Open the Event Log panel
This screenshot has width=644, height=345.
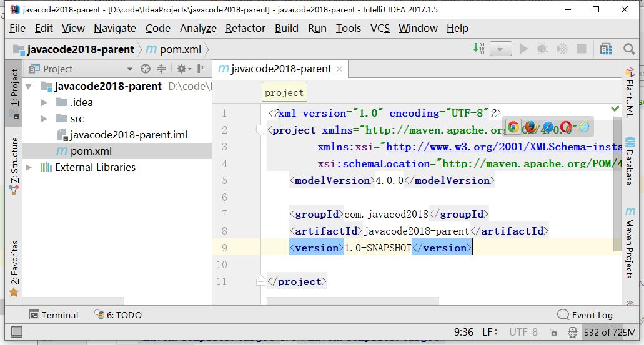point(585,315)
